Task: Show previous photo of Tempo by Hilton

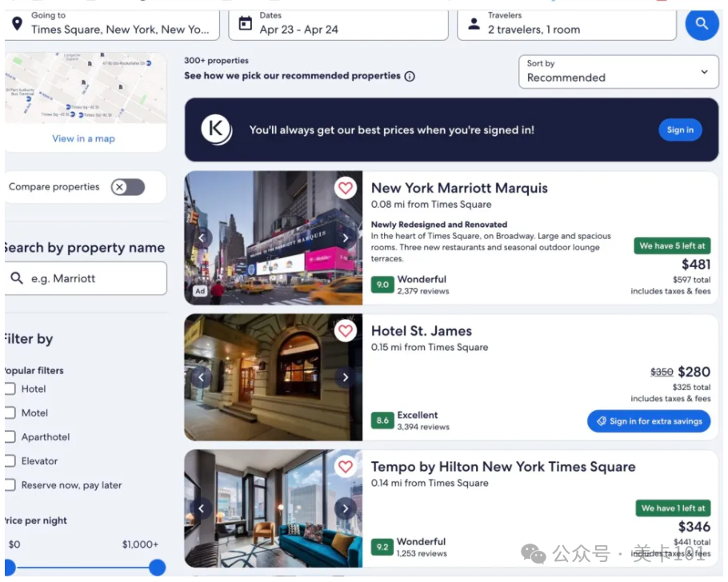Action: click(201, 508)
